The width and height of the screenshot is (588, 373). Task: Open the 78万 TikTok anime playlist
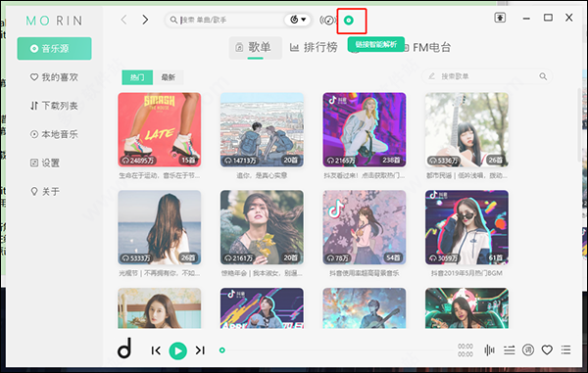(x=365, y=227)
